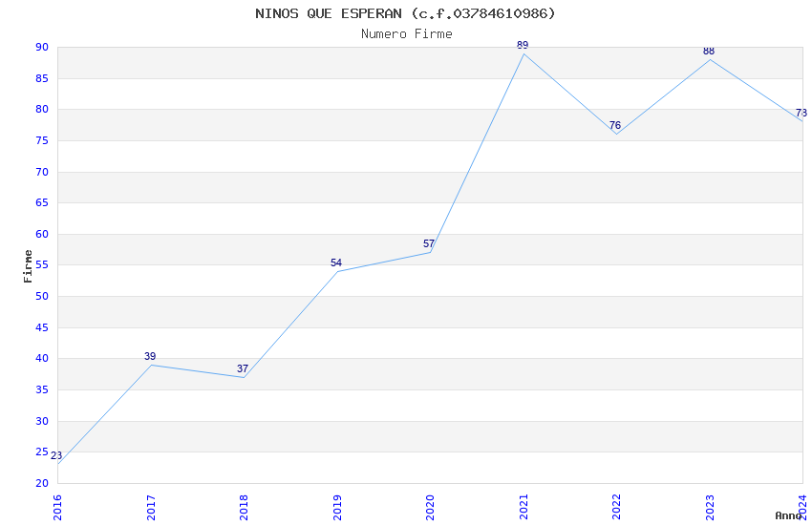Click the y-axis tick label 55
The height and width of the screenshot is (525, 812).
[42, 264]
